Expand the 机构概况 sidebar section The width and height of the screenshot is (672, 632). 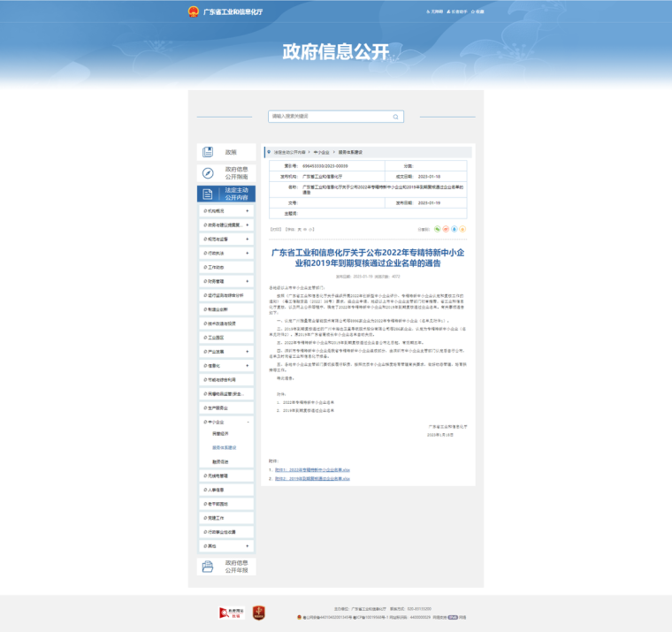(x=247, y=211)
